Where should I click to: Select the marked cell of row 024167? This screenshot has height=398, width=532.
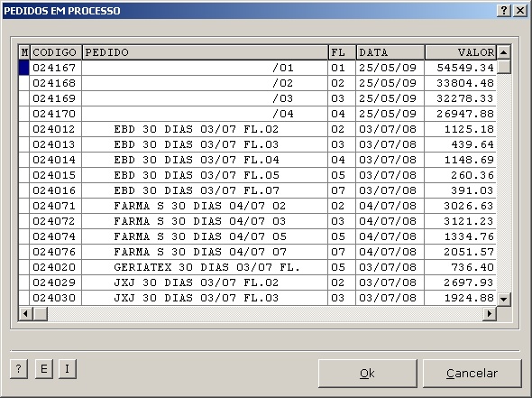click(x=24, y=68)
